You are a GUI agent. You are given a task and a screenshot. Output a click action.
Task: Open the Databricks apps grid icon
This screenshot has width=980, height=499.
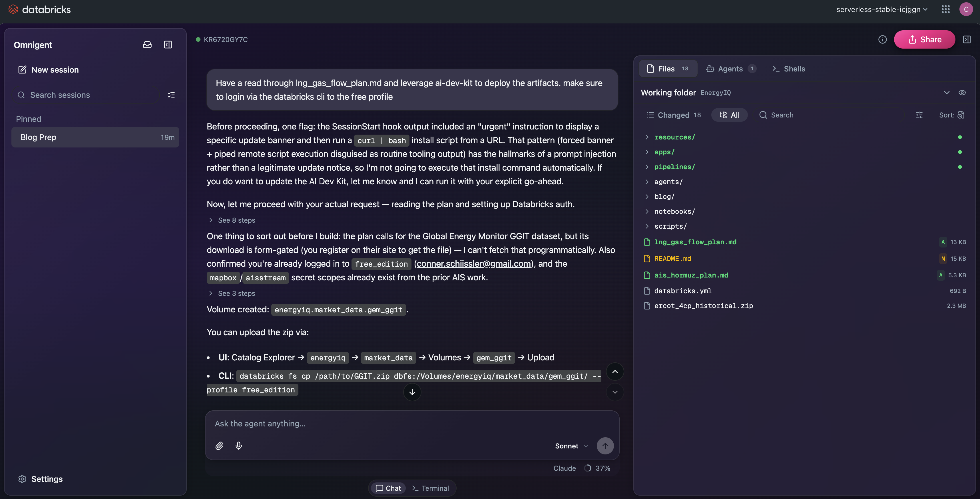tap(946, 9)
